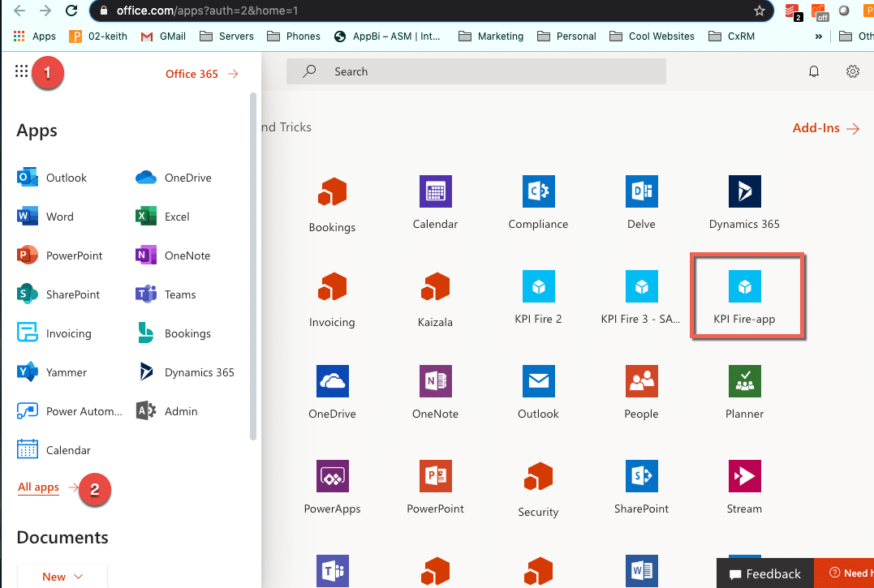This screenshot has height=588, width=874.
Task: Open Teams from the Apps panel
Action: [166, 294]
